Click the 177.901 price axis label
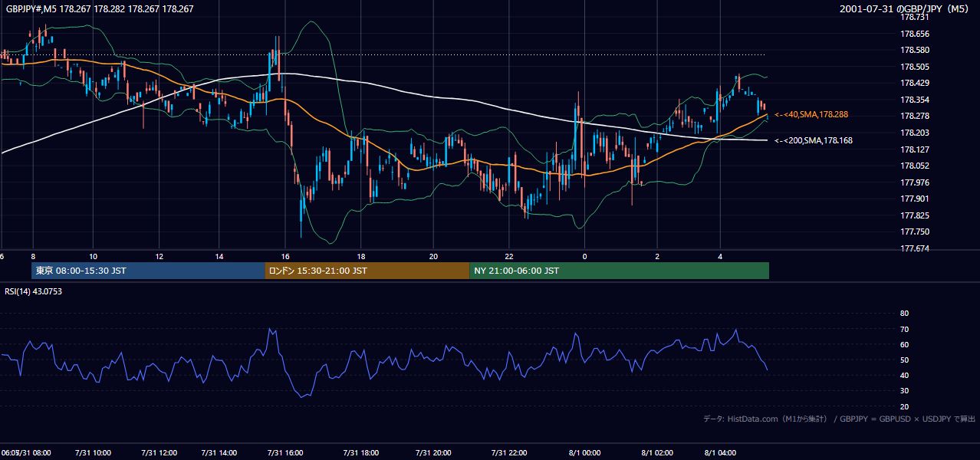The height and width of the screenshot is (460, 980). point(914,199)
